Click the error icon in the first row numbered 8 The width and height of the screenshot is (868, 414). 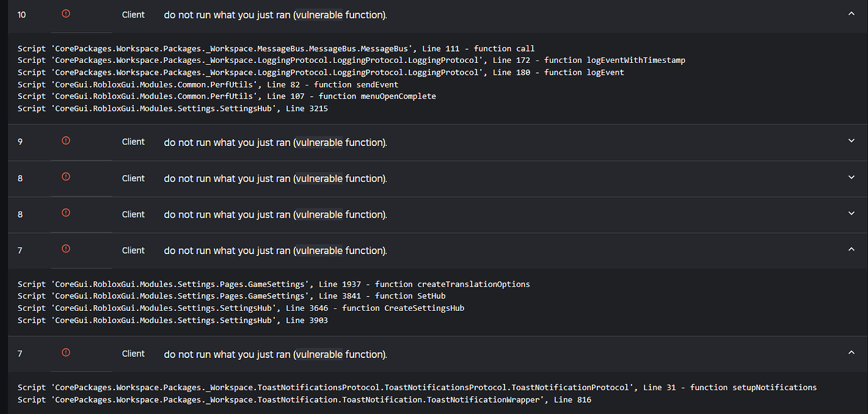[66, 177]
